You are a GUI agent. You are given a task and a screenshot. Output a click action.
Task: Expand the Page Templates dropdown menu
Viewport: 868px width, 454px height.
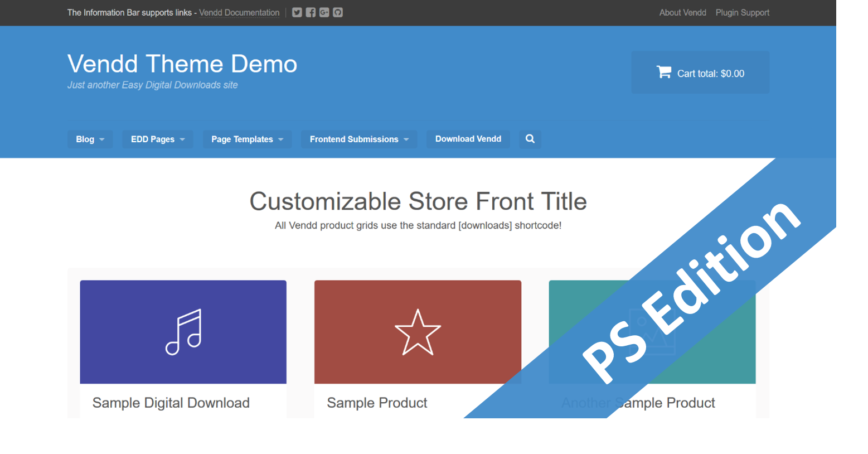[x=247, y=139]
